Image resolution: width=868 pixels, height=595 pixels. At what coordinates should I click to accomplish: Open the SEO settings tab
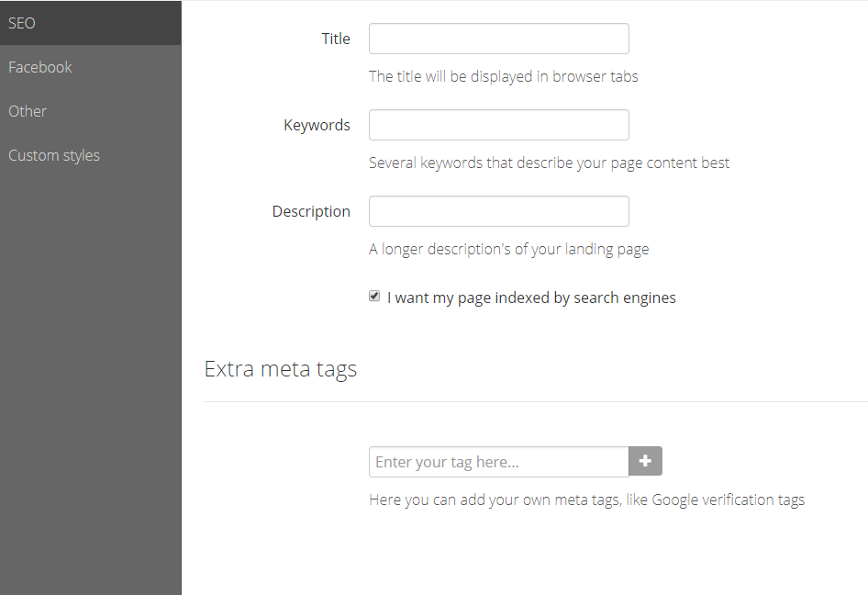pos(90,23)
